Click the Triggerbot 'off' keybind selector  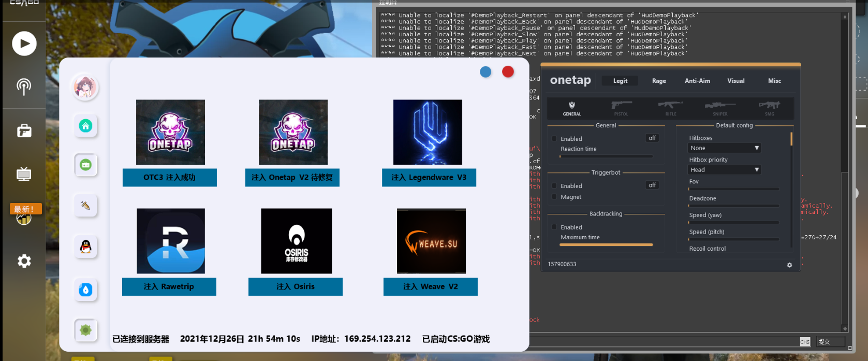pos(652,185)
